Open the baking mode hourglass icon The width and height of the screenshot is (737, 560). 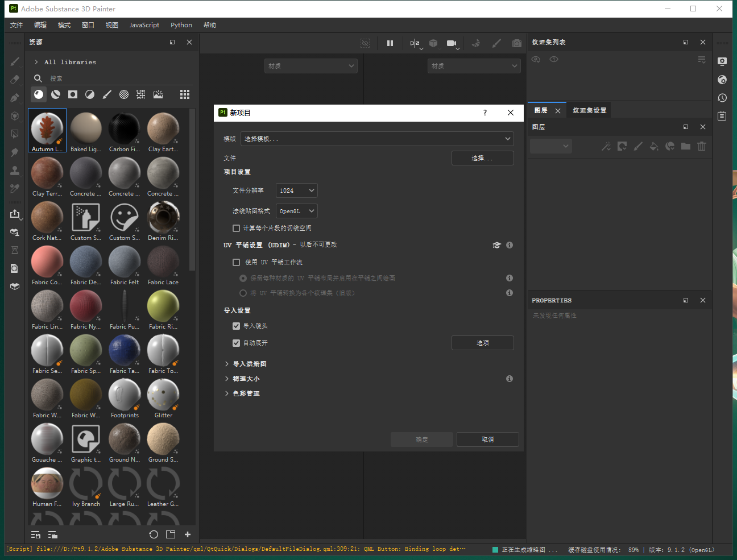15,250
